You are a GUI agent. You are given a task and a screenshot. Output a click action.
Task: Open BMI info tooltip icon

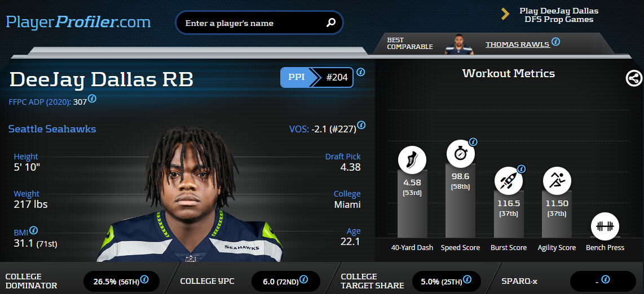34,230
